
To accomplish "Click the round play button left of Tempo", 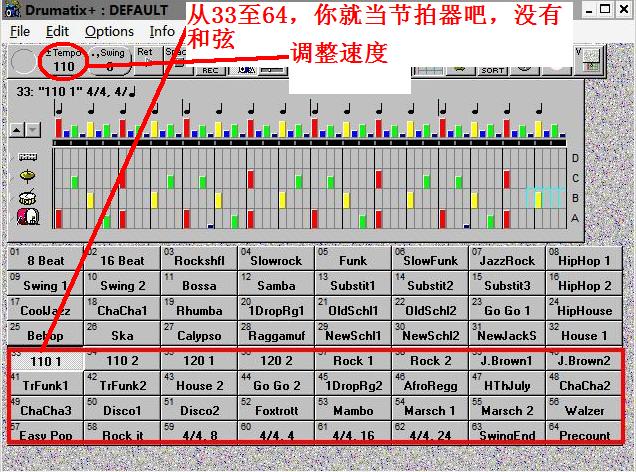I will coord(24,62).
